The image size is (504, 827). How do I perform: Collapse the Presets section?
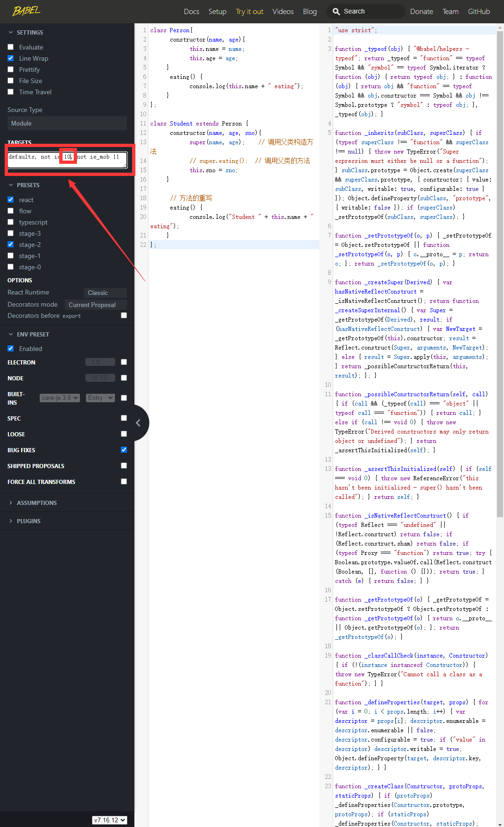coord(11,185)
